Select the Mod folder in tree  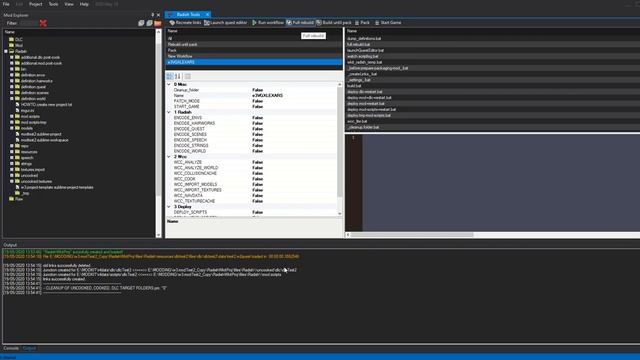coord(19,45)
